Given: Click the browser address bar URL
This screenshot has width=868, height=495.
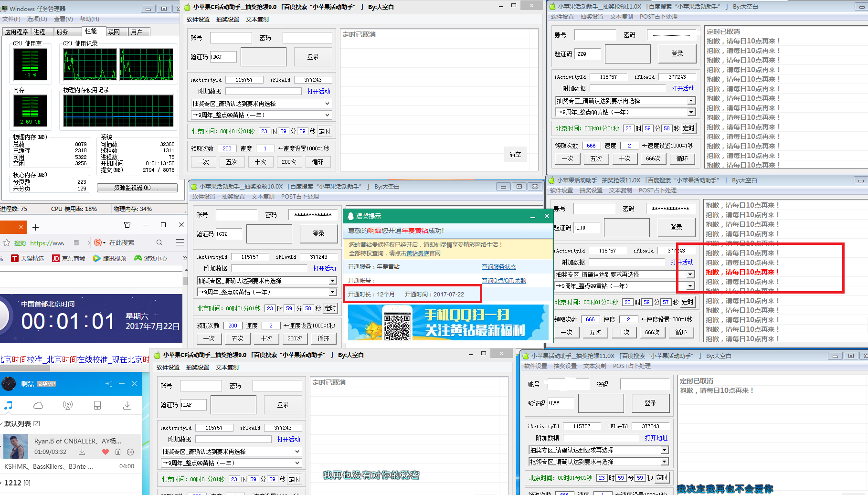Looking at the screenshot, I should click(47, 242).
